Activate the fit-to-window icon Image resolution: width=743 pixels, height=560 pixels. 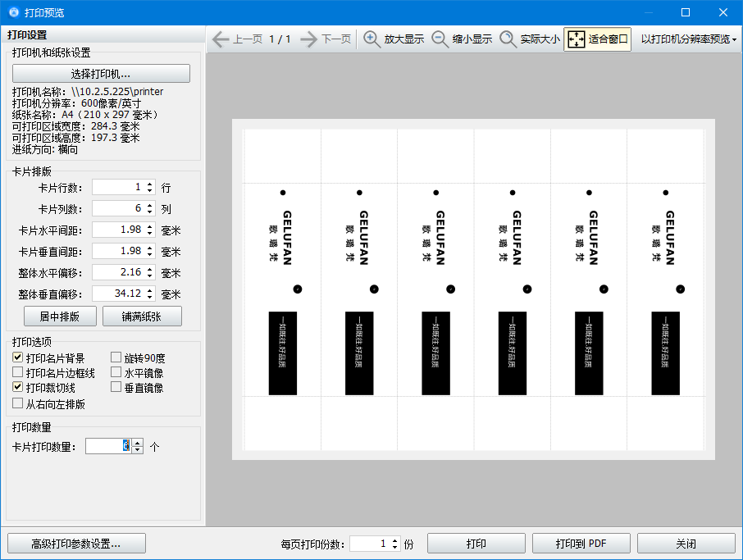[x=577, y=39]
